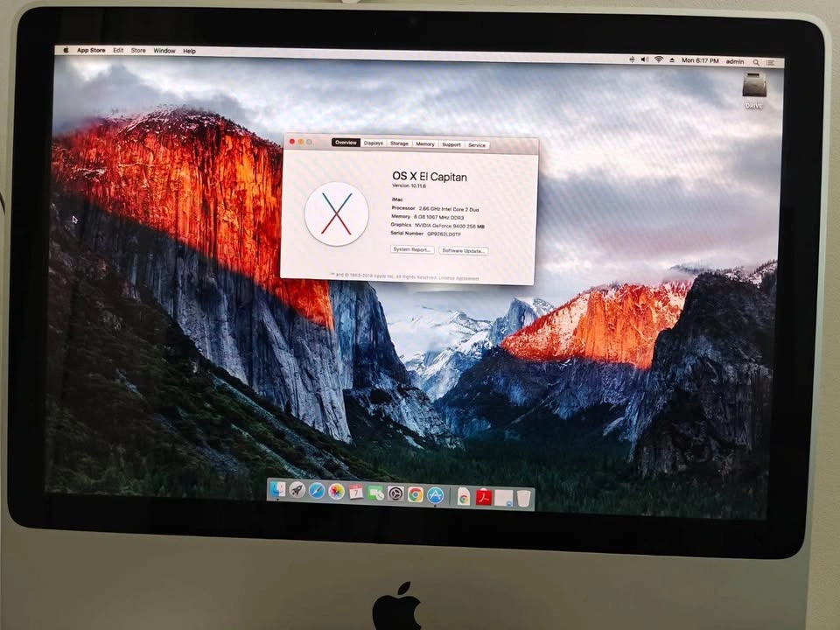840x630 pixels.
Task: Click the Spotlight search magnifier icon
Action: click(x=757, y=62)
